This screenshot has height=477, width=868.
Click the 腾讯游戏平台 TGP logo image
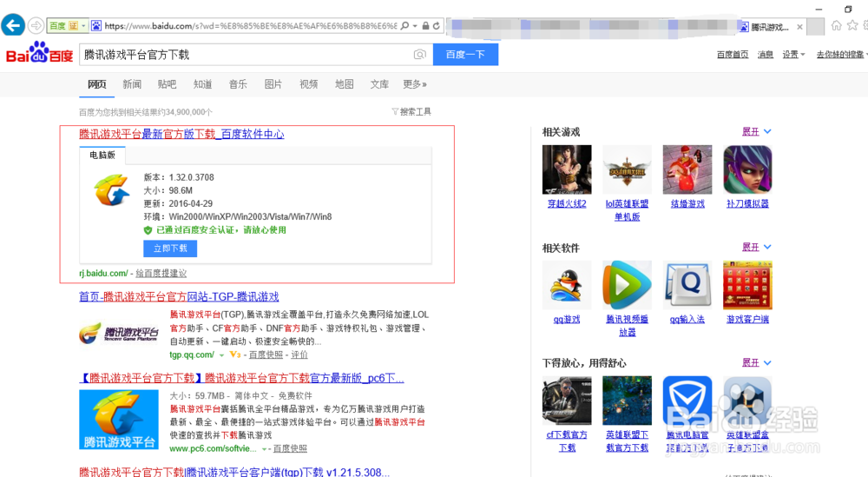(x=118, y=333)
